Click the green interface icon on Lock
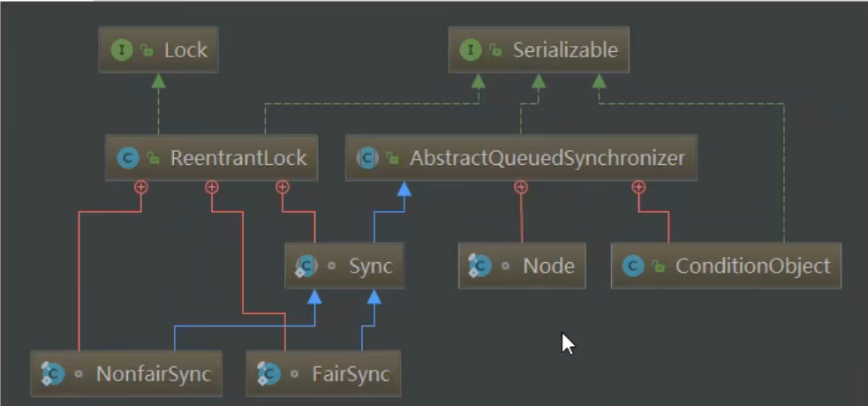868x406 pixels. (x=122, y=50)
